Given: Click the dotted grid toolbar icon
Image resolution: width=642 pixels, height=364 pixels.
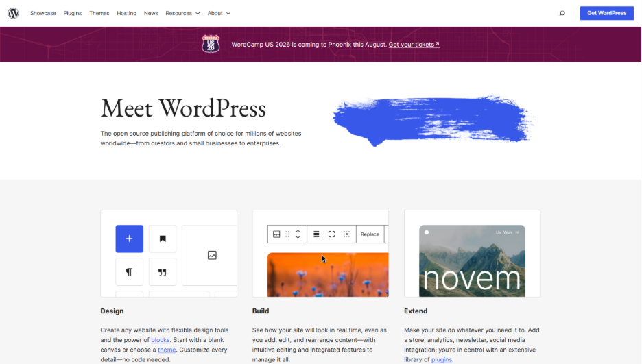Looking at the screenshot, I should pos(347,234).
